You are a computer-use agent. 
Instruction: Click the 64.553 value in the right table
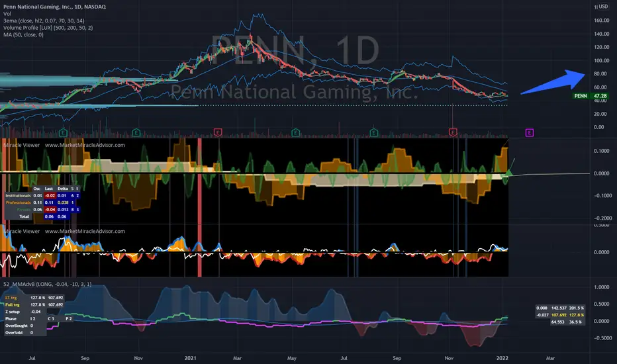557,322
